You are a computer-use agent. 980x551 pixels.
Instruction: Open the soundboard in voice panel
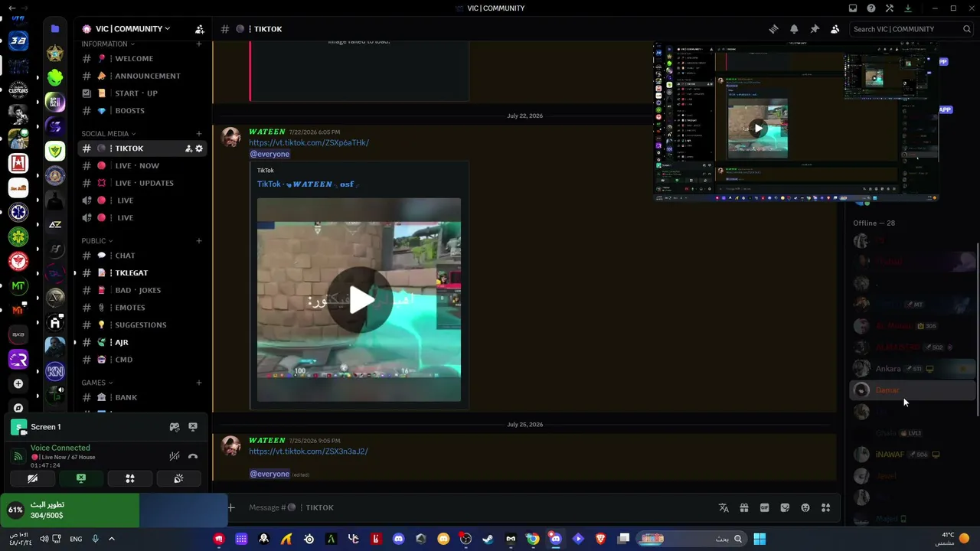point(178,478)
